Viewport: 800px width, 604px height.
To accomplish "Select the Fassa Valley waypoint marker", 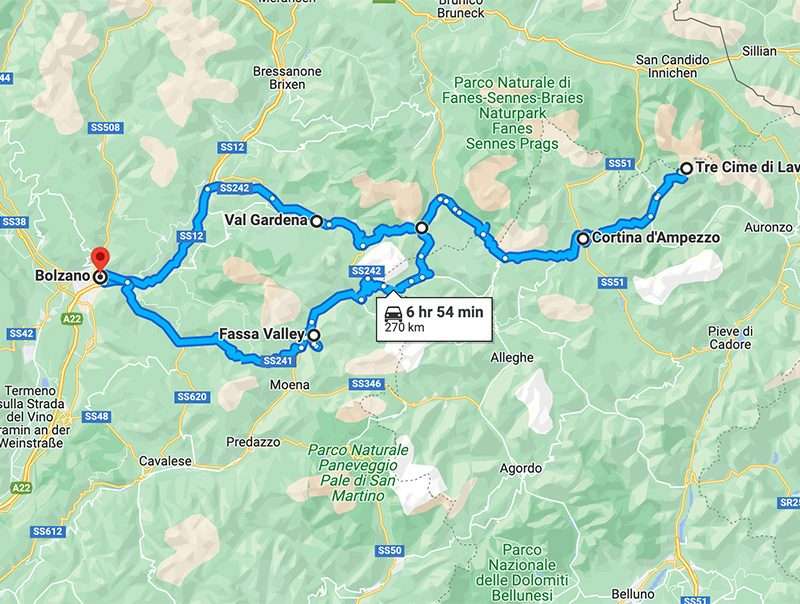I will pyautogui.click(x=315, y=335).
